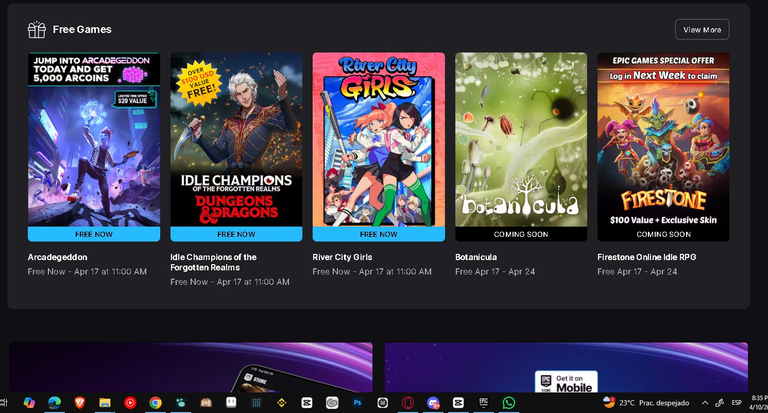Click FREE NOW bar under Arcadegeddon
768x413 pixels.
(x=94, y=234)
